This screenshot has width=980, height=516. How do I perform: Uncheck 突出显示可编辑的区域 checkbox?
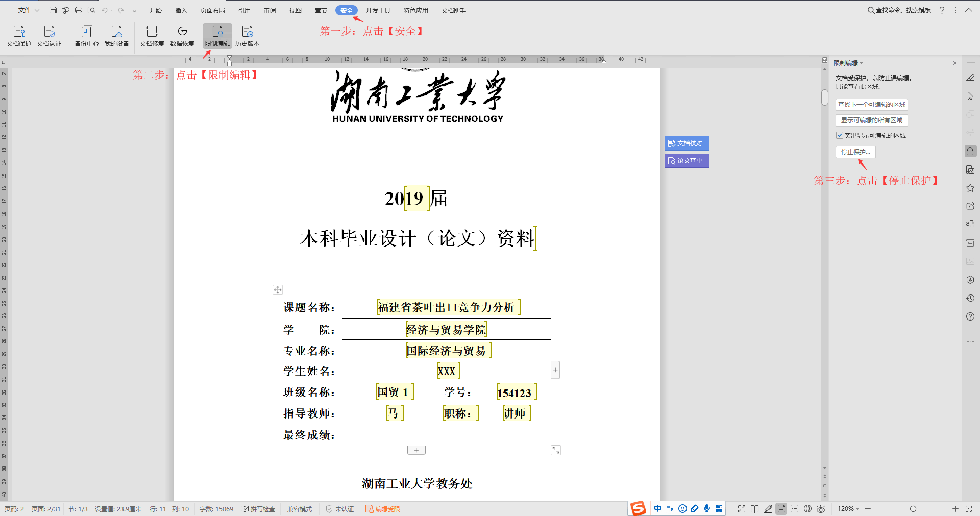click(839, 135)
